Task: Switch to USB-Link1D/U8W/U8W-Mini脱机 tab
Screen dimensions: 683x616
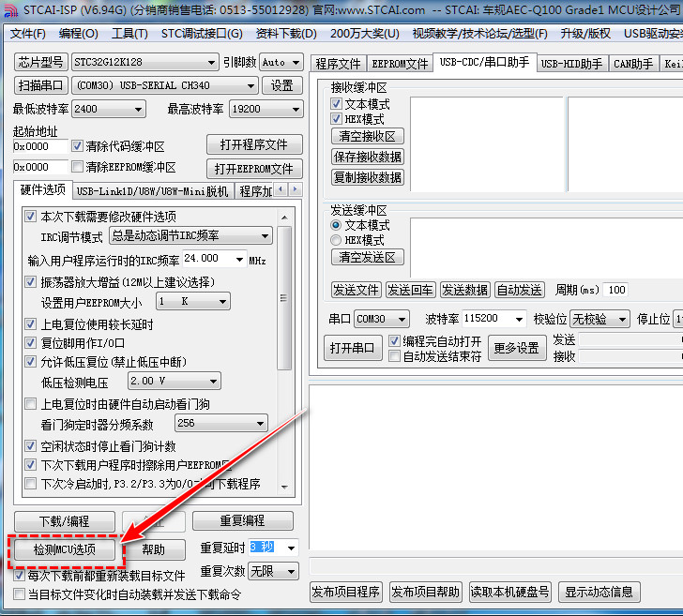Action: coord(152,191)
